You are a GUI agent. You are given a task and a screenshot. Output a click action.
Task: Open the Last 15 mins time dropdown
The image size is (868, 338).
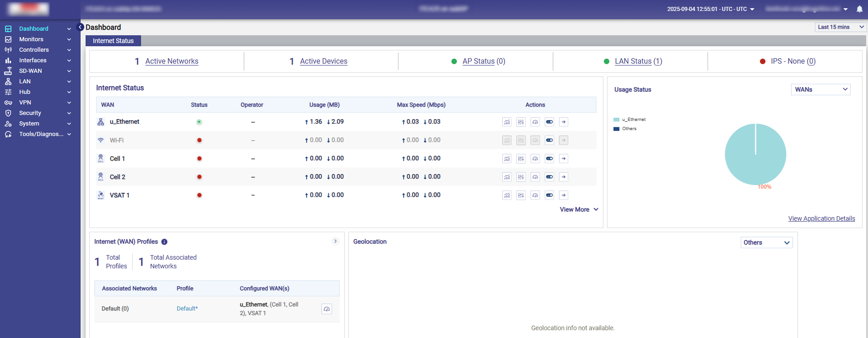point(840,27)
